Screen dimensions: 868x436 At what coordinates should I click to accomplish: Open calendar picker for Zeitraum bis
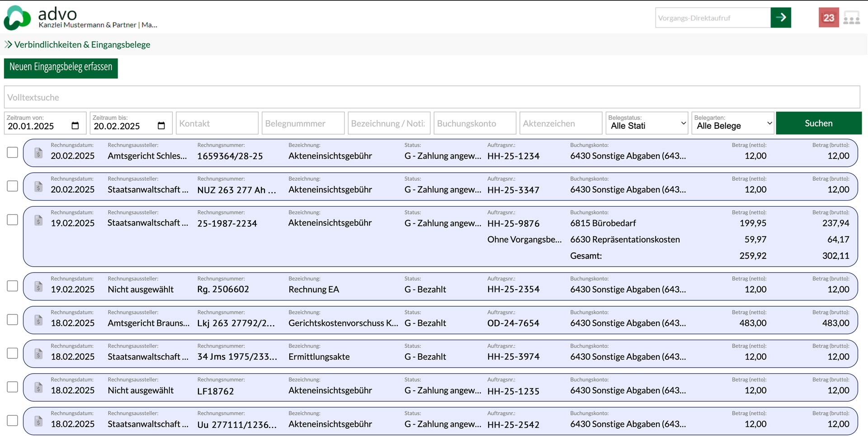(x=161, y=126)
